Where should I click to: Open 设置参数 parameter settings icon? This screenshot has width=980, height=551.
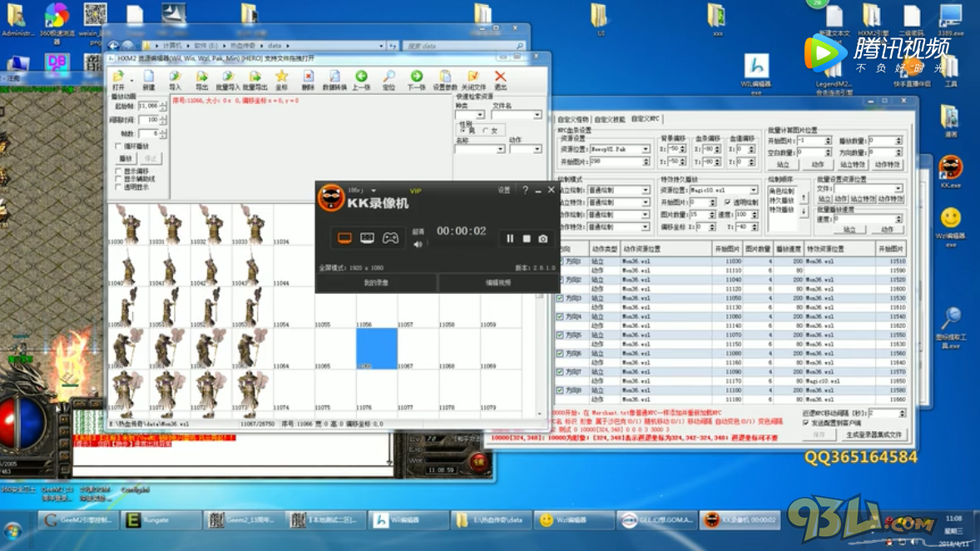445,79
